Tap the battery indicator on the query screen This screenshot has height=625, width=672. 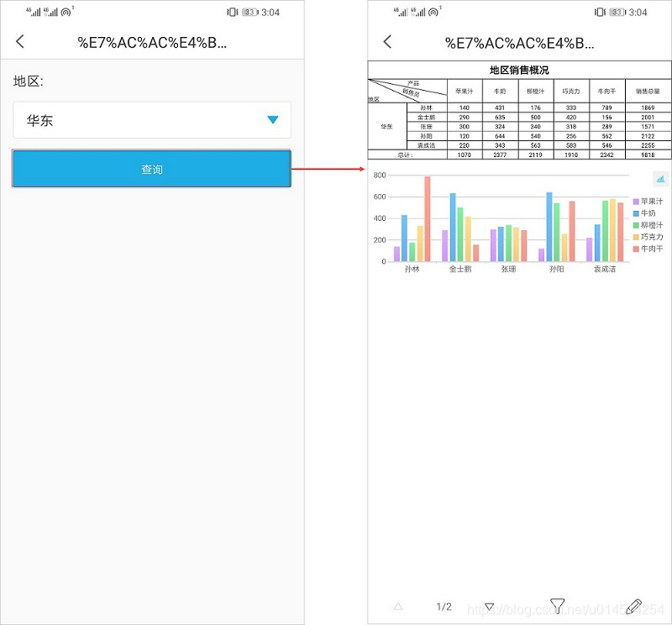250,12
